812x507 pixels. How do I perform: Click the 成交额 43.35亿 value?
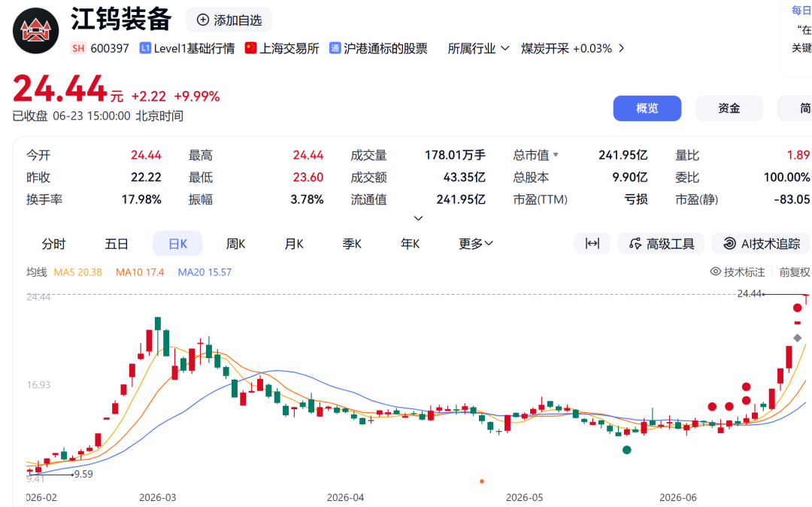click(465, 177)
